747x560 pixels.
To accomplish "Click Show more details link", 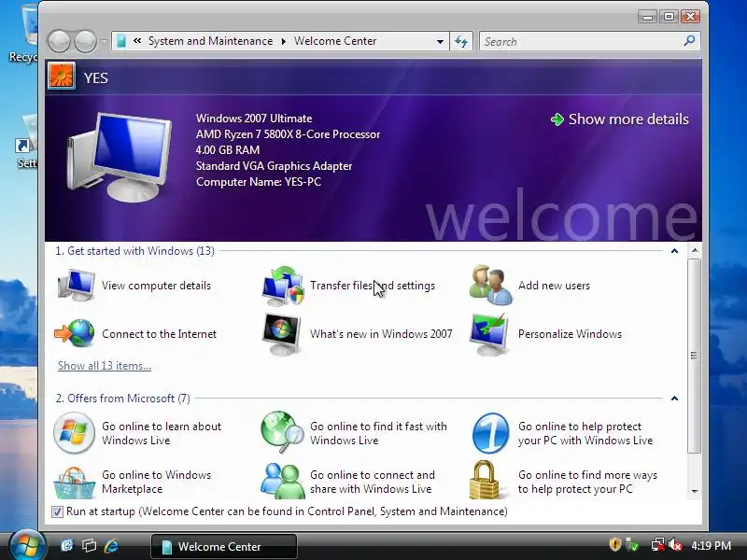I will pyautogui.click(x=620, y=119).
